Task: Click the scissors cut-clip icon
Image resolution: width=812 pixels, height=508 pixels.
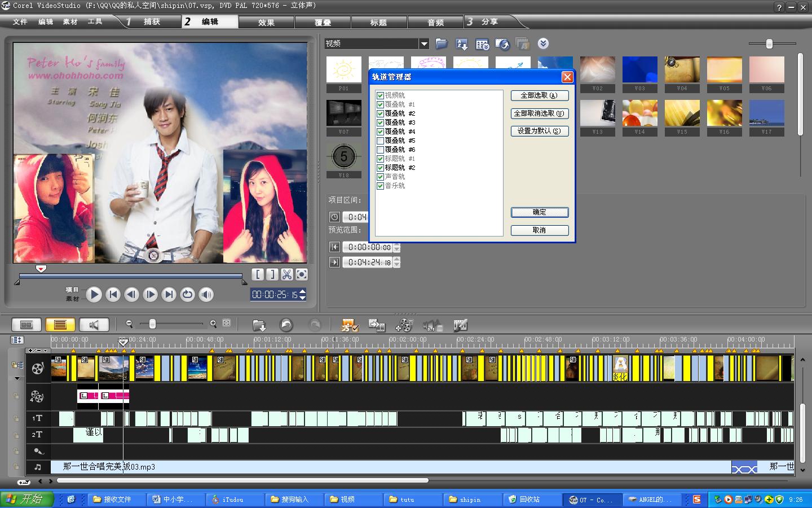Action: (287, 274)
